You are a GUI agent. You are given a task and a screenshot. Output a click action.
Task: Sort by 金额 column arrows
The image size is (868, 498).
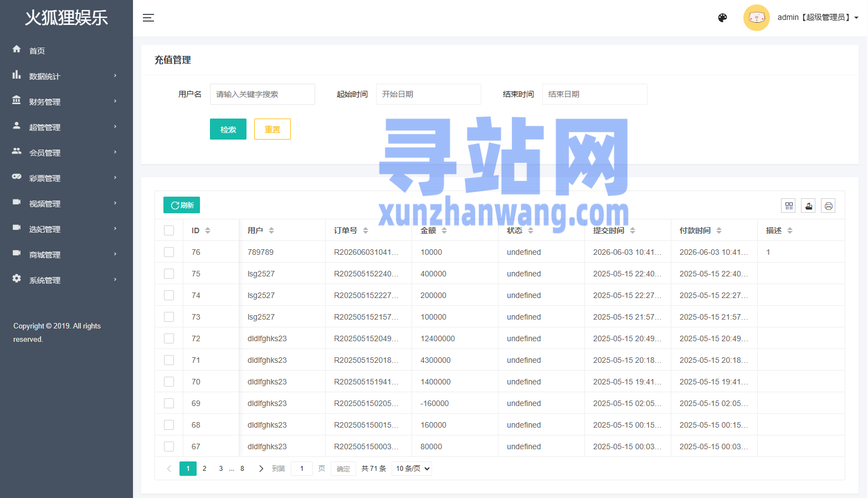pyautogui.click(x=444, y=230)
